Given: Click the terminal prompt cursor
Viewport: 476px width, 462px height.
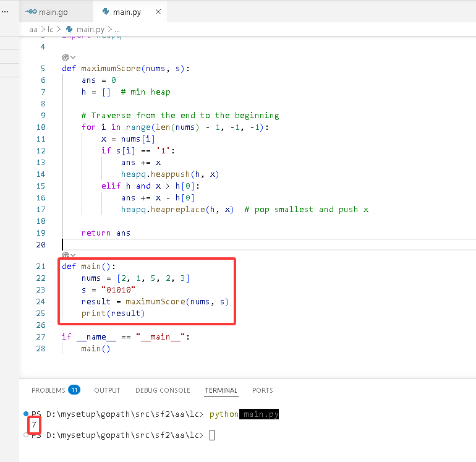Looking at the screenshot, I should (212, 435).
